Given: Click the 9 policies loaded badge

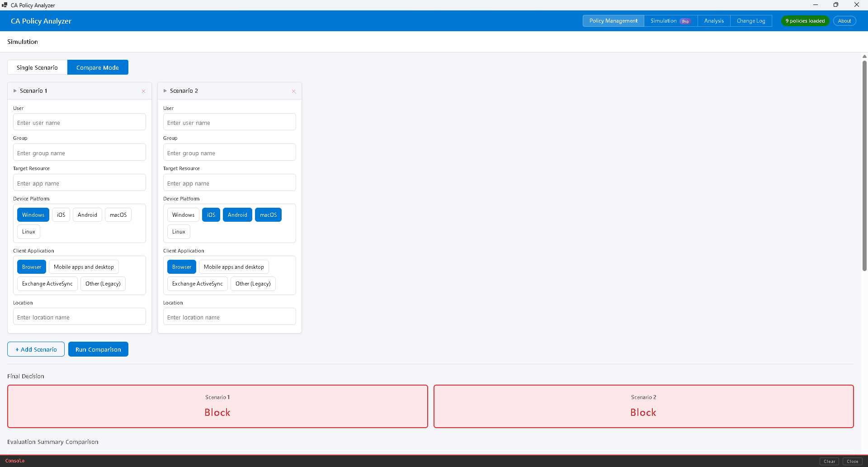Looking at the screenshot, I should click(805, 21).
